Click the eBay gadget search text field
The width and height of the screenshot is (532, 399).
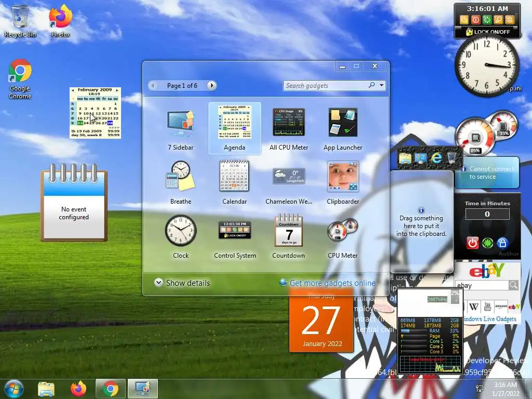[x=482, y=285]
